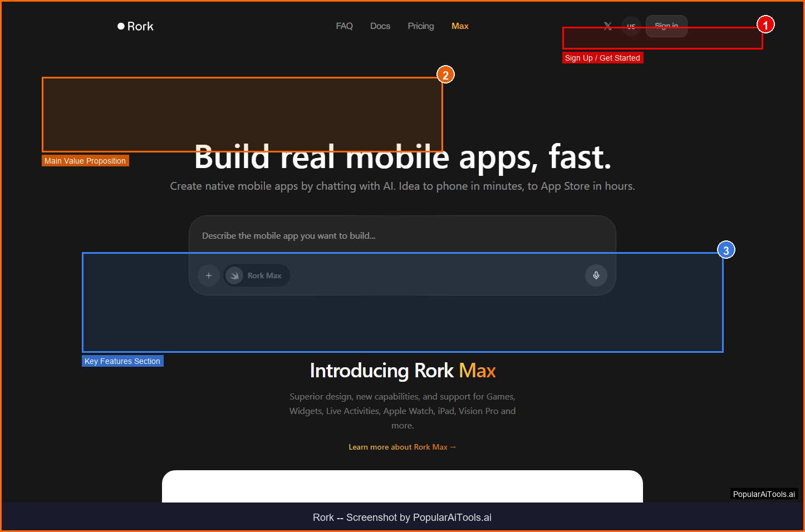Click the Rork logo in the header
Viewport: 805px width, 532px height.
(x=135, y=26)
